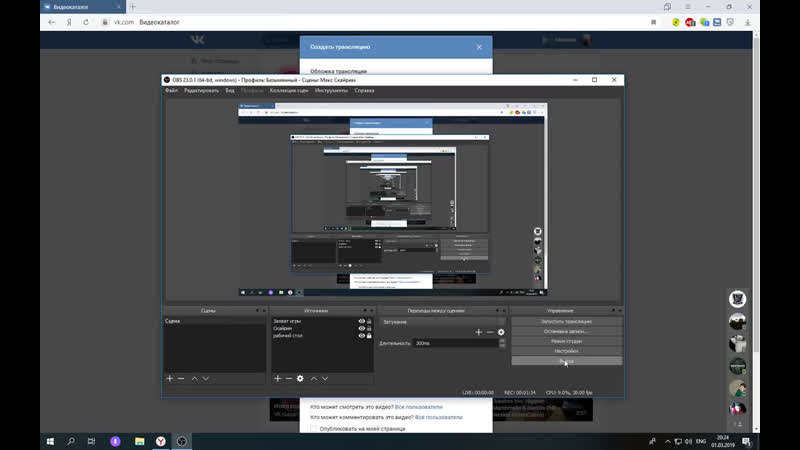The height and width of the screenshot is (450, 800).
Task: Switch to the Видеокаталог browser tab
Action: coord(83,7)
